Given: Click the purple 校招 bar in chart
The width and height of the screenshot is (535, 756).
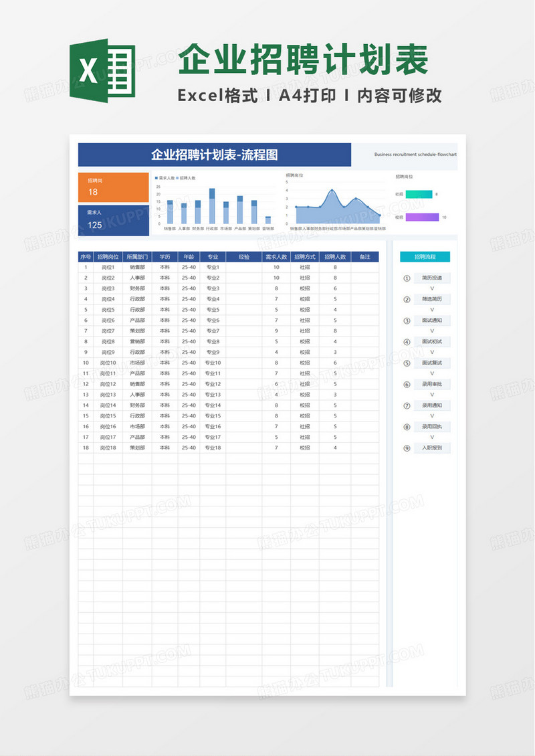Looking at the screenshot, I should point(422,217).
